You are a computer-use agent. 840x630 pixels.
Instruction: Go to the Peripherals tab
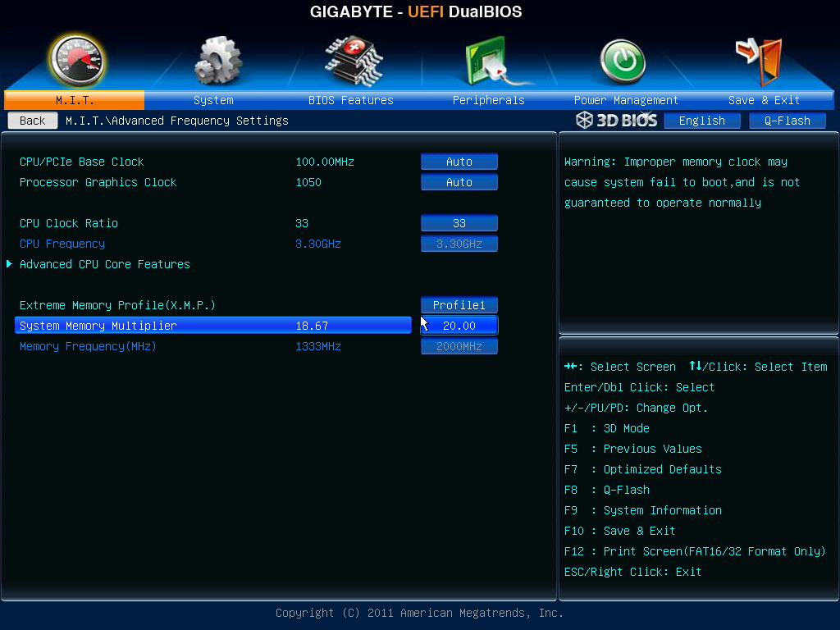489,100
